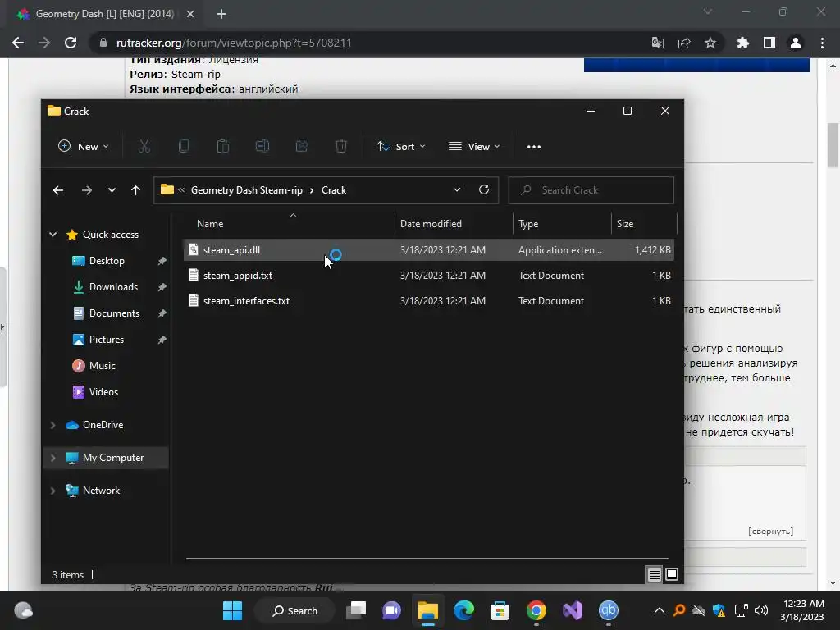This screenshot has height=630, width=840.
Task: Open qBittorrent from the taskbar
Action: pyautogui.click(x=608, y=610)
